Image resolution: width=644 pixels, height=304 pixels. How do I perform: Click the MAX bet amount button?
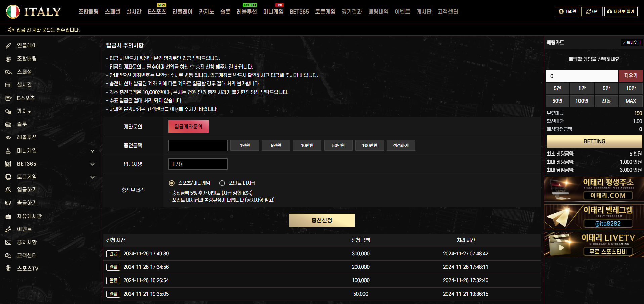click(631, 101)
